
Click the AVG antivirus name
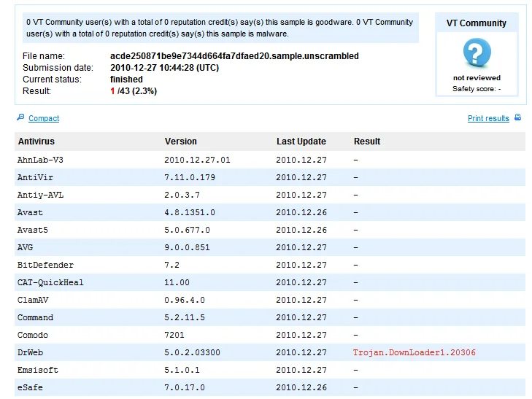(x=25, y=247)
